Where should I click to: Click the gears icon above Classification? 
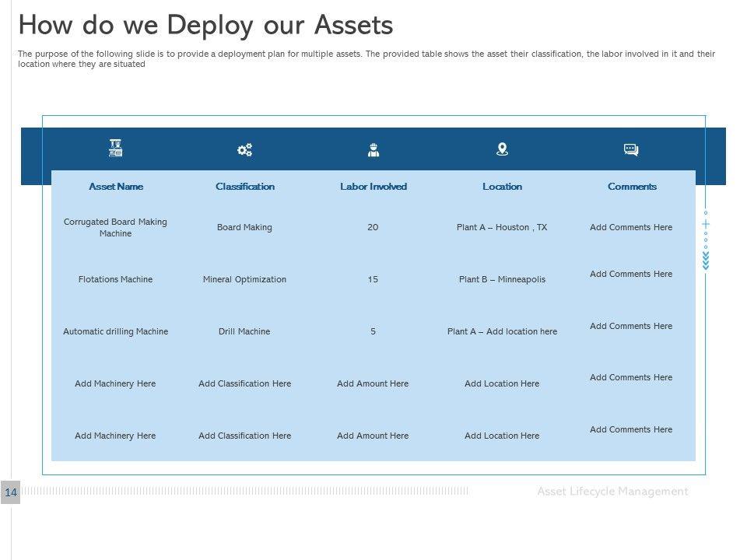tap(245, 150)
